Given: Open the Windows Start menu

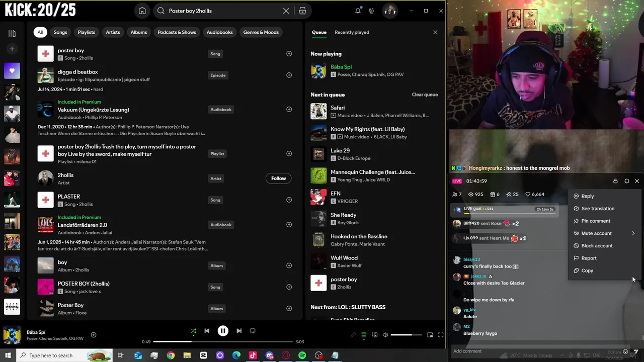Looking at the screenshot, I should pos(8,355).
